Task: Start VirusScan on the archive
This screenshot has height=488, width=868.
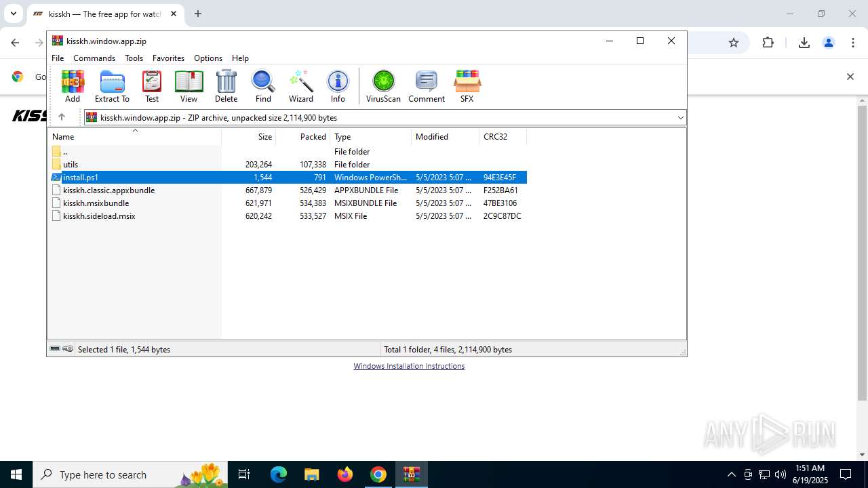Action: coord(383,86)
